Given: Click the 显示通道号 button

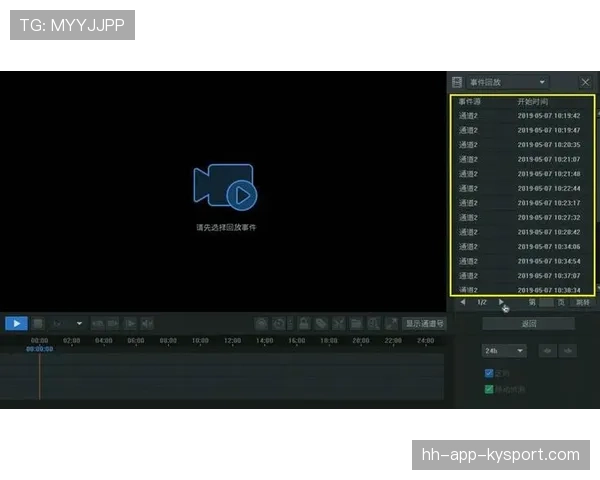Looking at the screenshot, I should click(424, 324).
